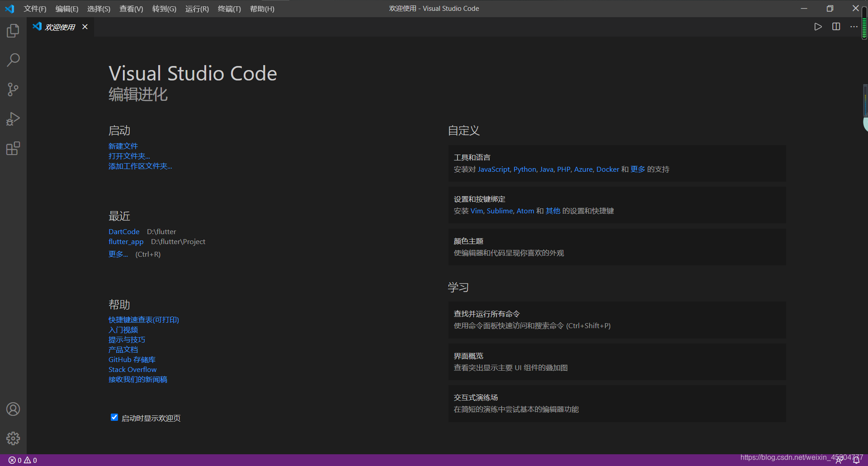Close the 欢迎使用 tab
The image size is (868, 466).
[85, 27]
